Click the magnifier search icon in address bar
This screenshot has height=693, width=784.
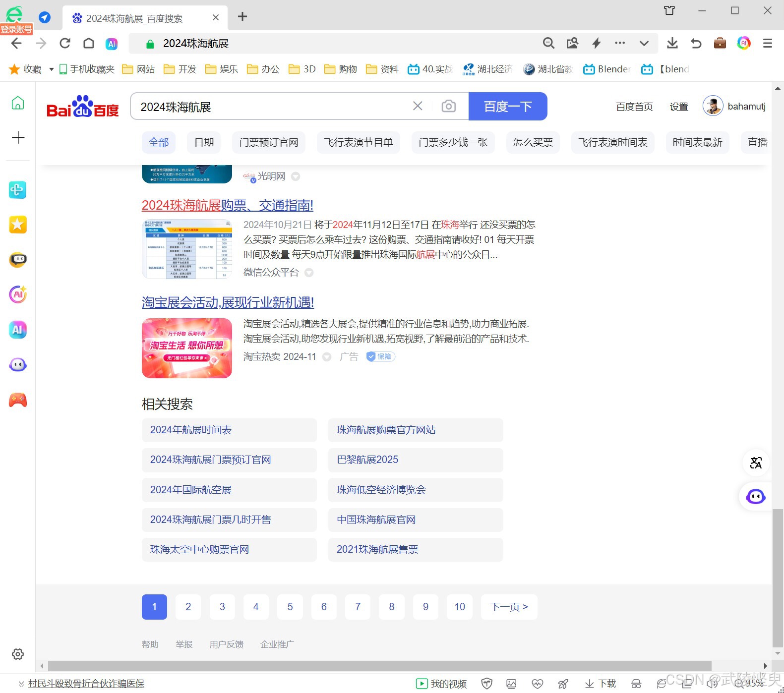548,43
